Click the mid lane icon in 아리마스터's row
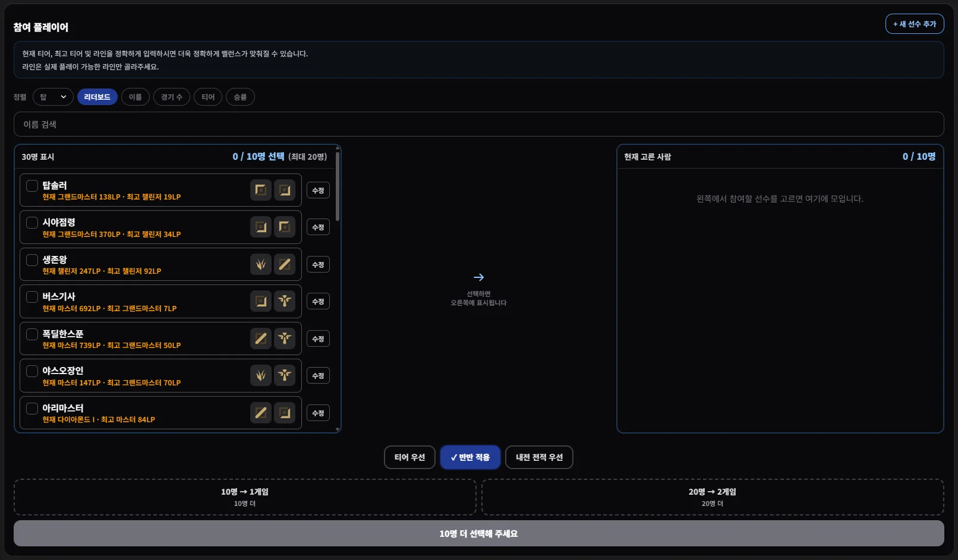958x560 pixels. click(260, 413)
